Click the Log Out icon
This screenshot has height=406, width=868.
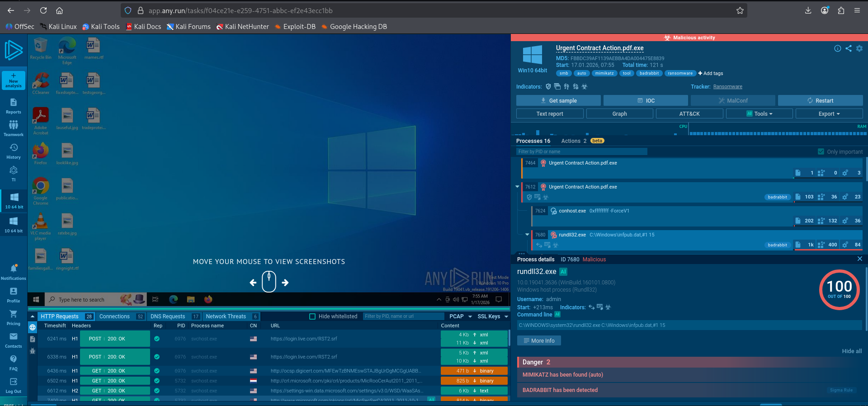click(x=14, y=382)
